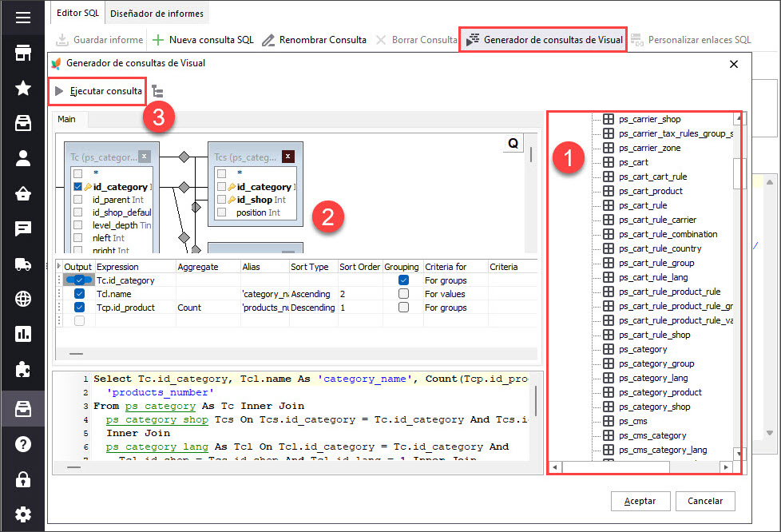Enable Grouping checkbox for Tcl.name row
Screen dimensions: 781x532
pyautogui.click(x=403, y=294)
